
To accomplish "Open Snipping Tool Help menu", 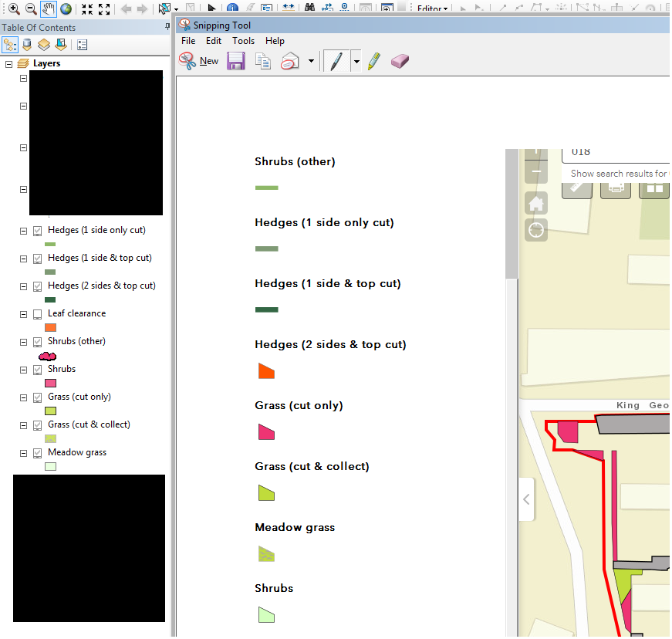I will point(275,41).
